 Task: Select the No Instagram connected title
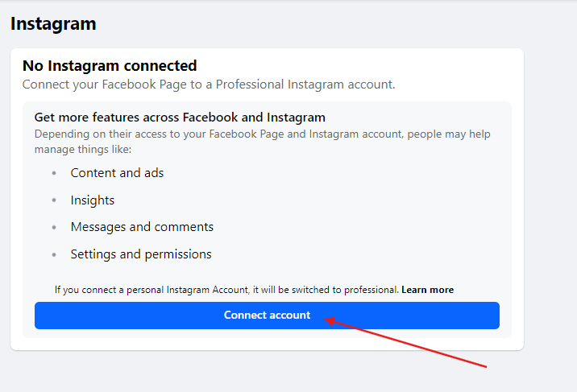tap(110, 66)
